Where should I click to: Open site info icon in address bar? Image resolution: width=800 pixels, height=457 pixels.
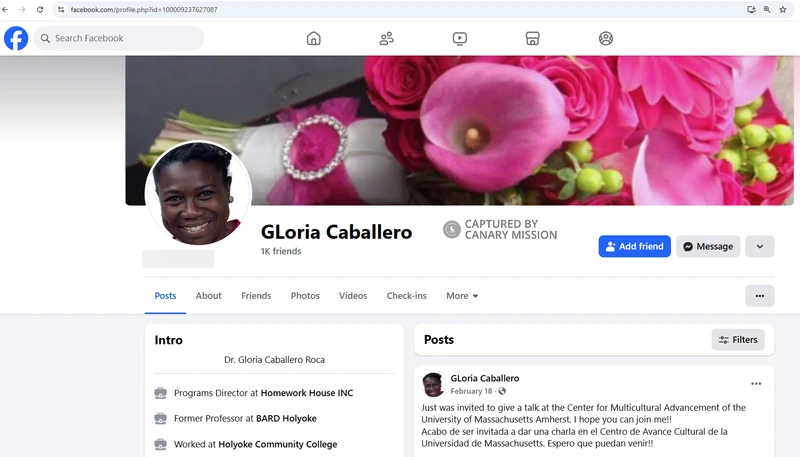pos(61,10)
